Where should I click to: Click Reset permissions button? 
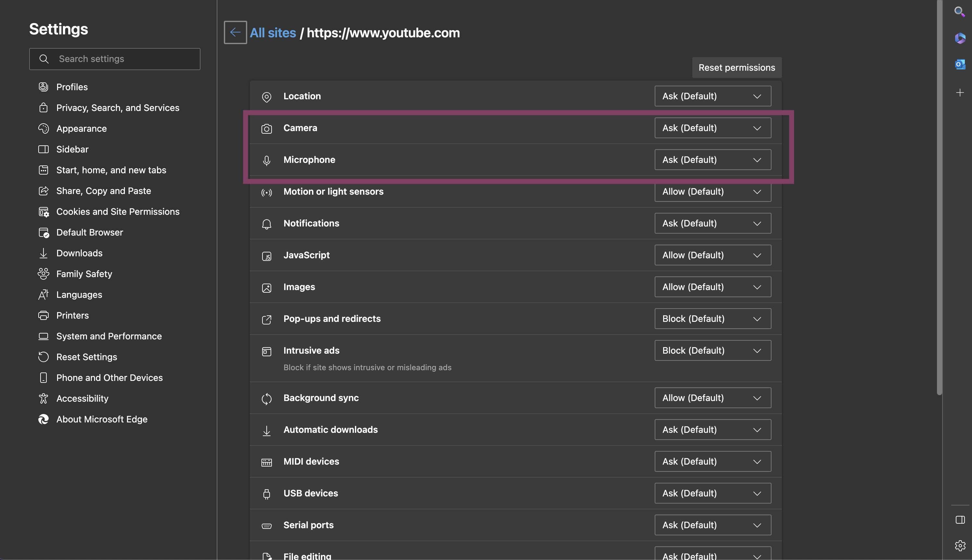pyautogui.click(x=737, y=68)
